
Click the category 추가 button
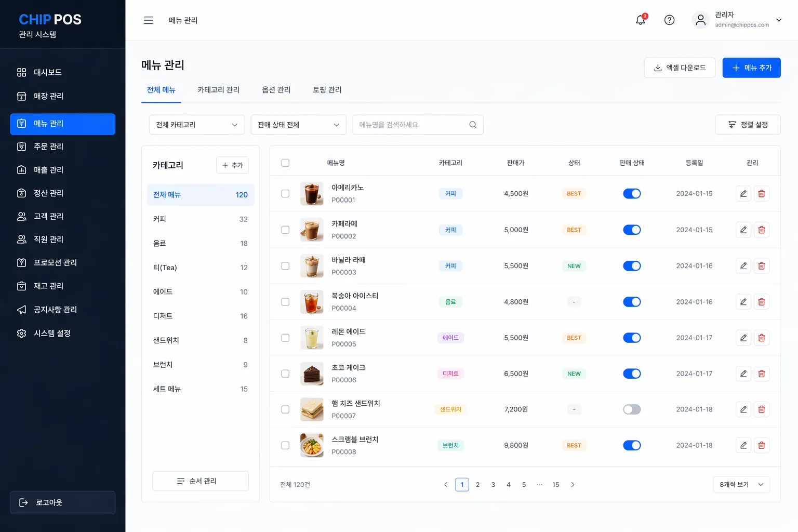pyautogui.click(x=232, y=165)
